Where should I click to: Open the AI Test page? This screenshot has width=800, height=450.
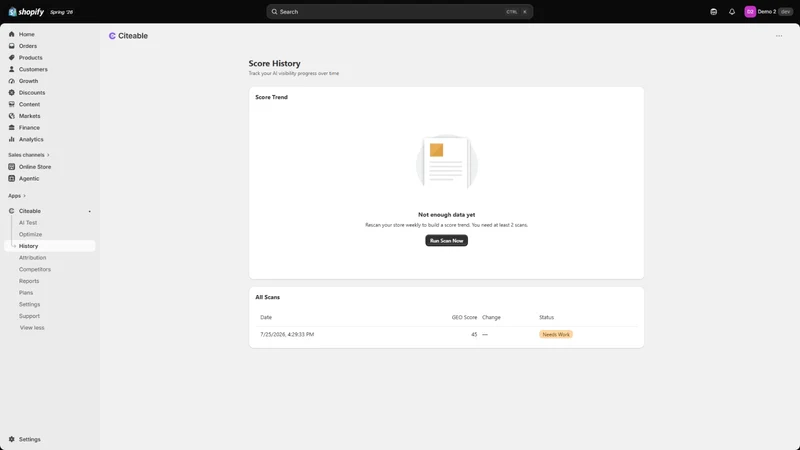coord(28,222)
